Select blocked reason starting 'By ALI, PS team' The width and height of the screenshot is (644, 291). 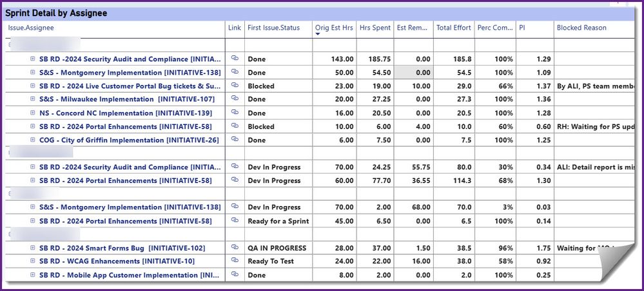(596, 86)
